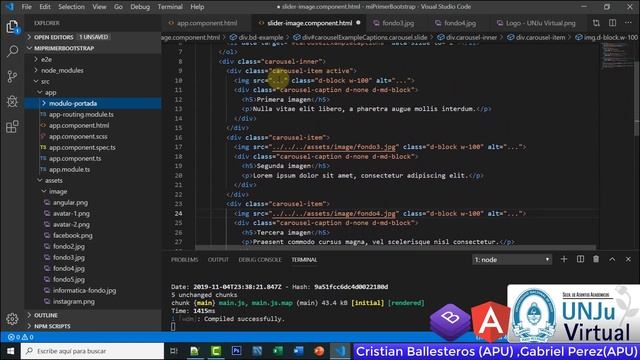The width and height of the screenshot is (640, 360).
Task: Open the Extensions view in activity bar
Action: (12, 127)
